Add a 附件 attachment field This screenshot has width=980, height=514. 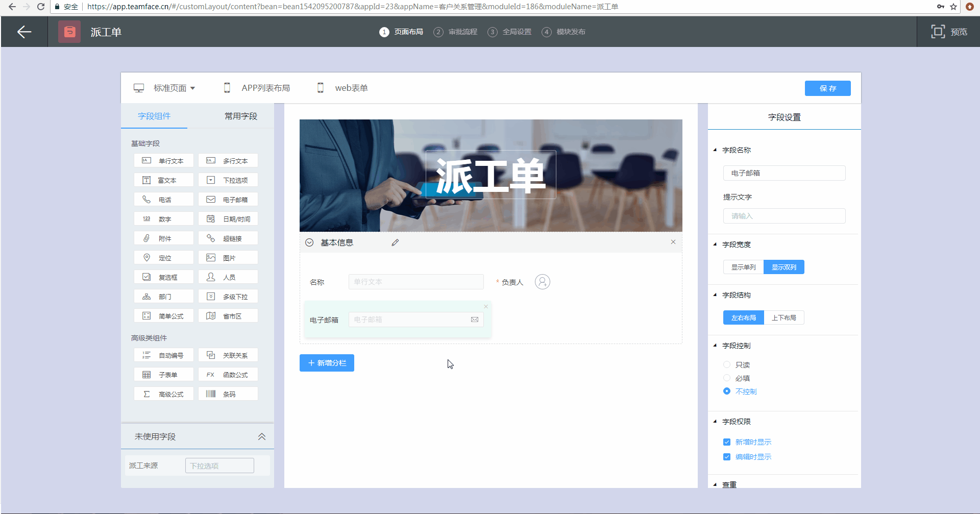point(164,238)
